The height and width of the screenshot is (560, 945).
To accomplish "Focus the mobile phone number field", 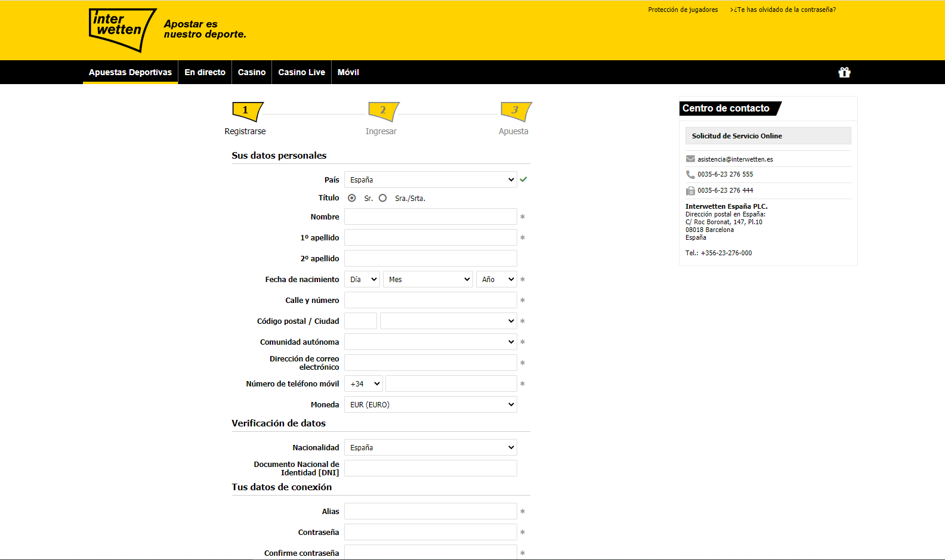I will [451, 383].
